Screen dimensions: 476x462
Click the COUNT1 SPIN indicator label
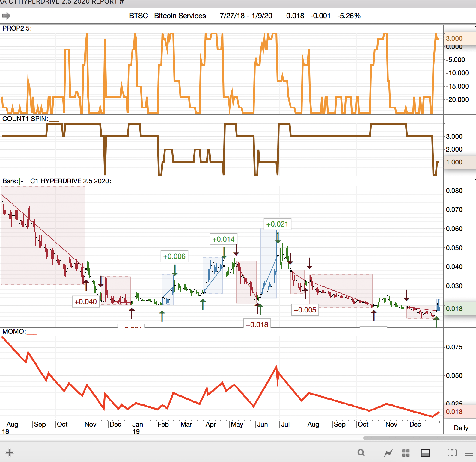coord(25,119)
